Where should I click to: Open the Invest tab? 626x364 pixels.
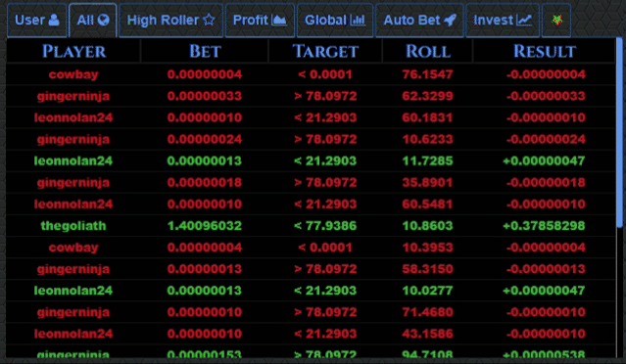[503, 20]
